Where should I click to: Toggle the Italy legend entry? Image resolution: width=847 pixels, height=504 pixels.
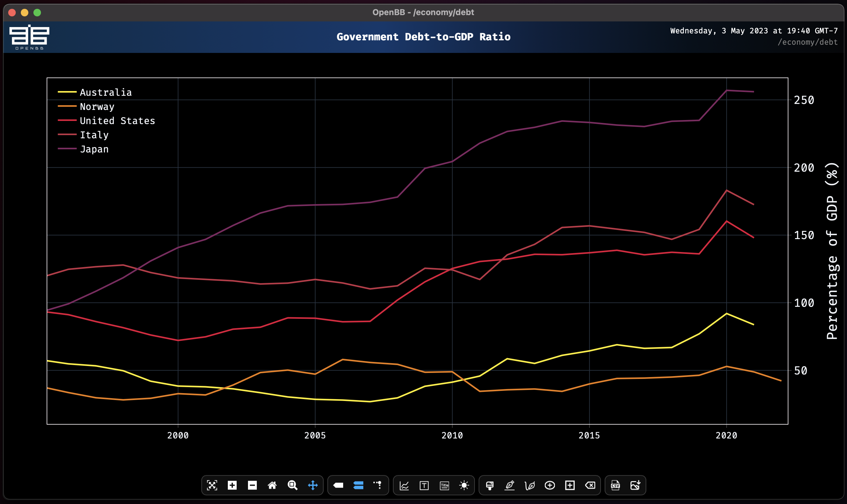83,135
